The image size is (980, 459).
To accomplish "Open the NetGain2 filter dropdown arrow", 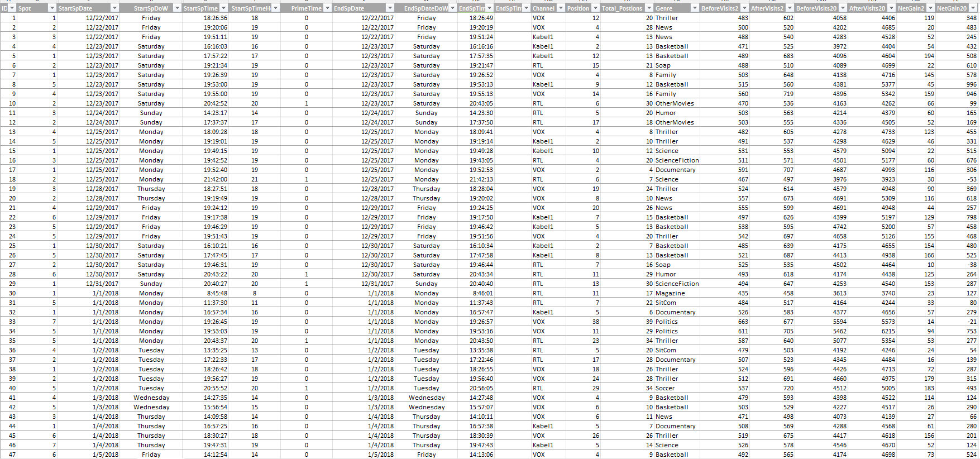I will tap(930, 8).
